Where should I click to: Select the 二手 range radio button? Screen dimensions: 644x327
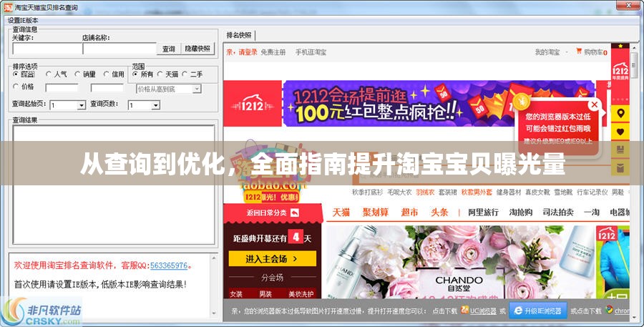[185, 74]
